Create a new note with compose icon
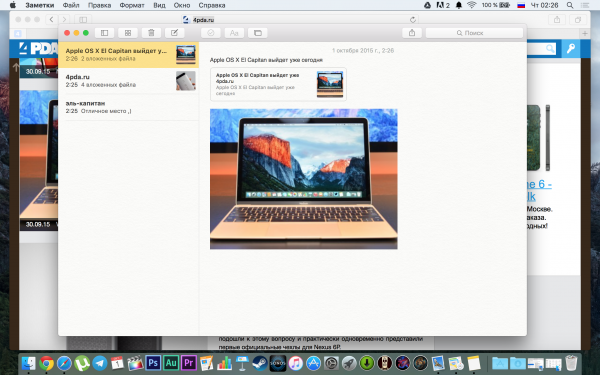The width and height of the screenshot is (600, 375). click(174, 33)
